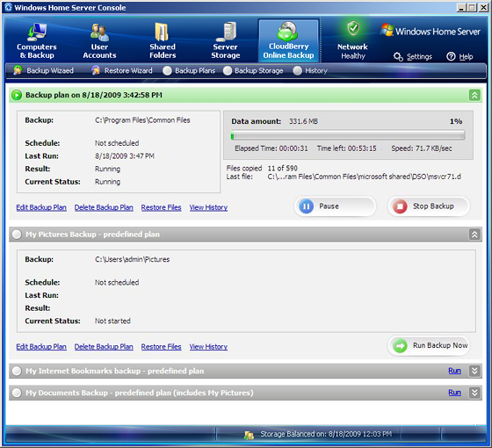492x448 pixels.
Task: Open the Server Storage icon
Action: 226,32
